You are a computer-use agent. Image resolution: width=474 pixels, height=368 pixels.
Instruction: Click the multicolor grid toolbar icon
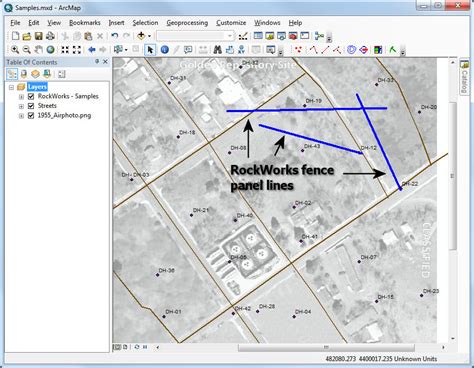pyautogui.click(x=378, y=50)
